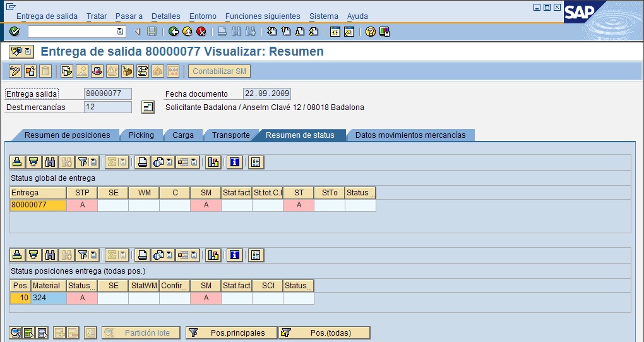
Task: Click the address detail icon beside Dest.mercancías
Action: 147,107
